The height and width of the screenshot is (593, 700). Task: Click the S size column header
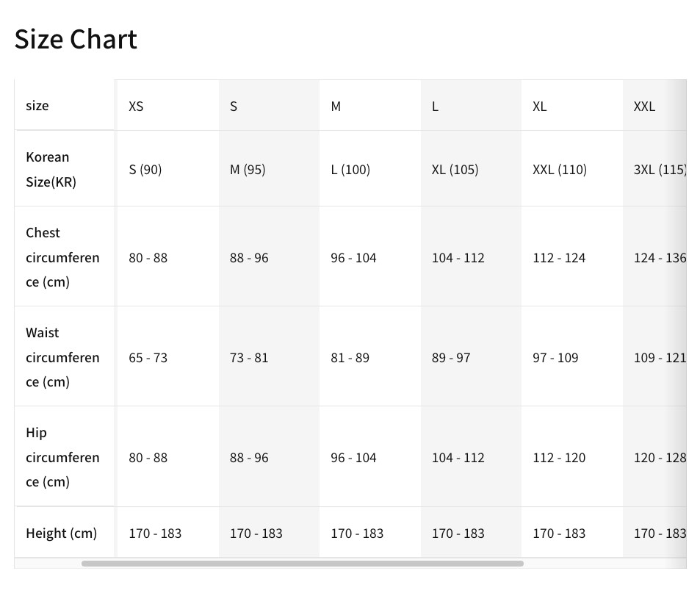[x=233, y=107]
